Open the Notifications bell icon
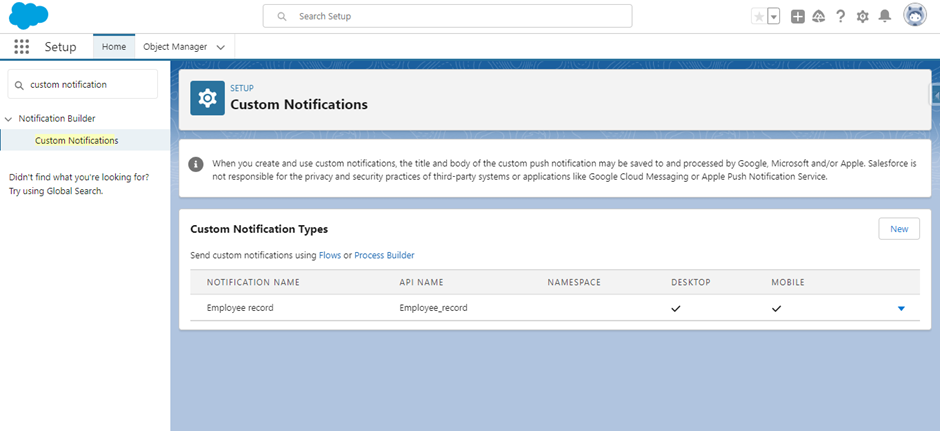Screen dimensions: 940x431 click(x=885, y=17)
